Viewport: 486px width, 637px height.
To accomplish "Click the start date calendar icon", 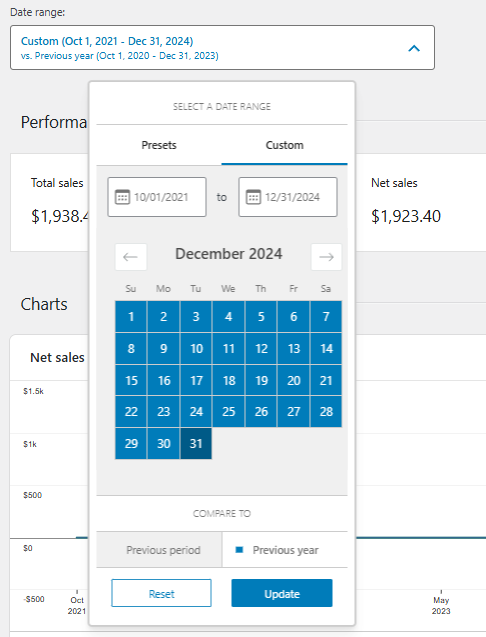I will (x=122, y=197).
